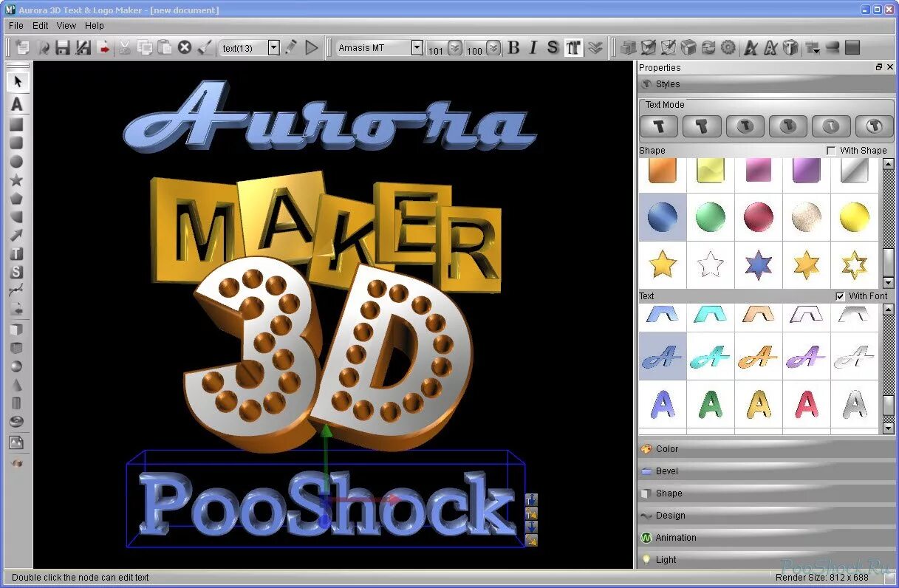Screen dimensions: 899x588
Task: Select third Text Mode round button
Action: pos(745,126)
